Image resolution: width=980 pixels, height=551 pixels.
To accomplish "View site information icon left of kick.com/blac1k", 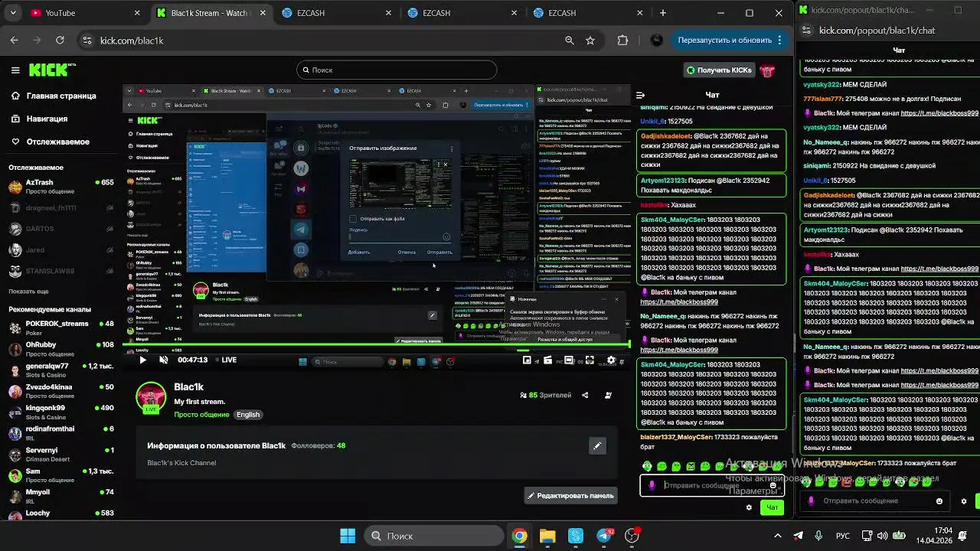I will pos(87,41).
